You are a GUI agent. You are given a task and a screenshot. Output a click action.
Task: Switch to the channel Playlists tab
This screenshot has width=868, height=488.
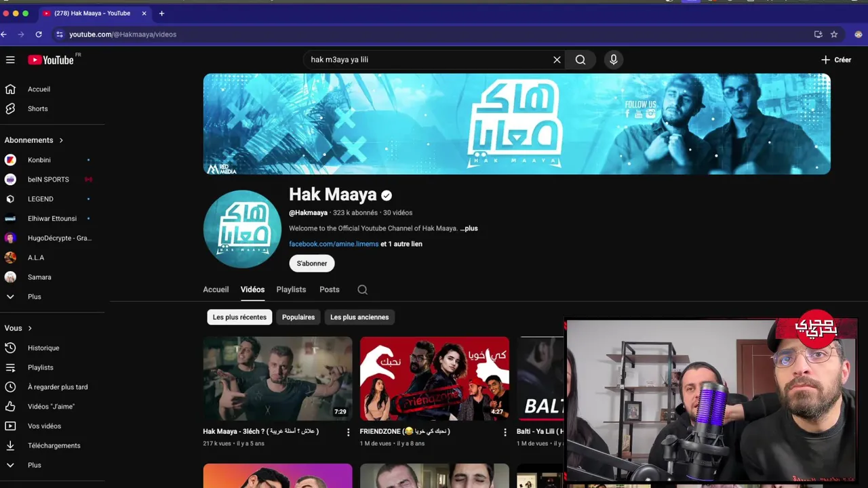(x=291, y=289)
